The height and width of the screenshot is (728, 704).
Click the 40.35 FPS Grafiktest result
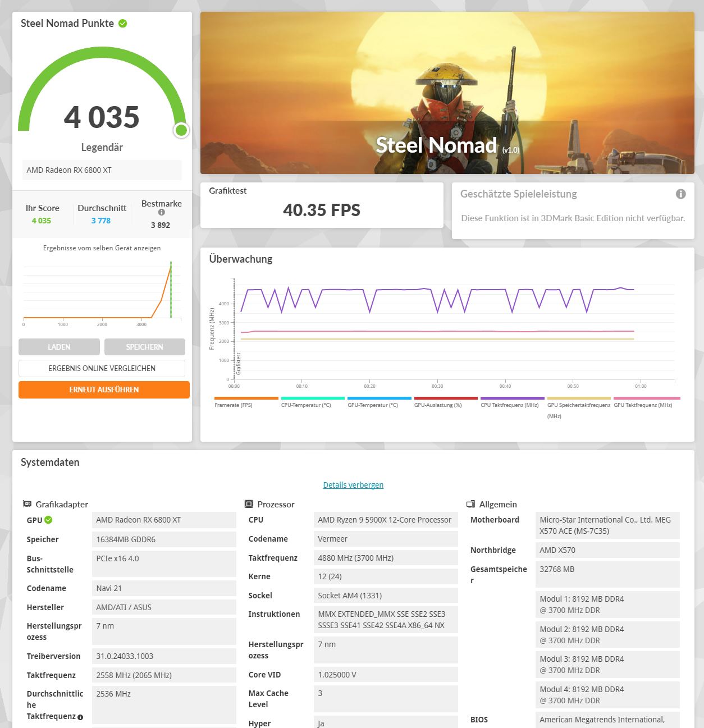tap(322, 210)
